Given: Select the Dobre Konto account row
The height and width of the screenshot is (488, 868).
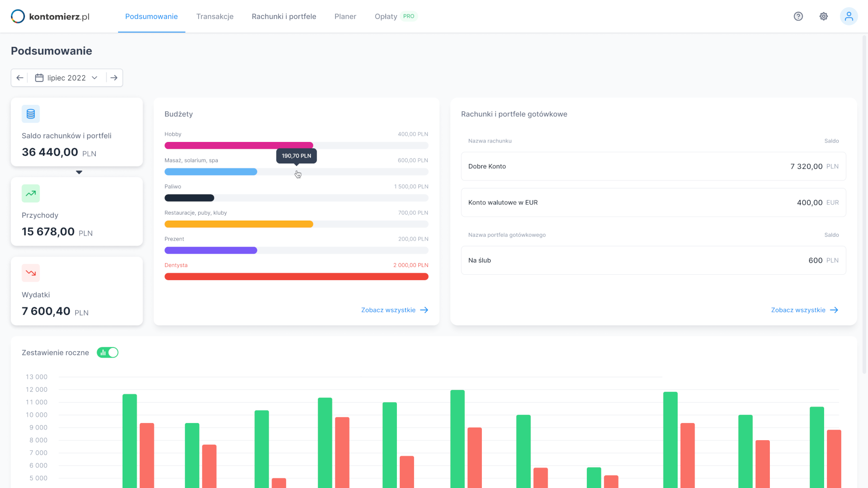Looking at the screenshot, I should 653,166.
